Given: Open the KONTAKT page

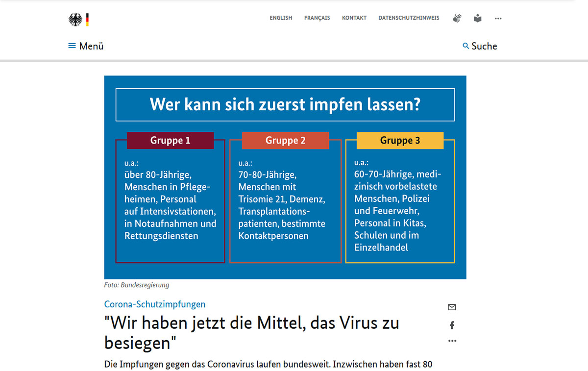Looking at the screenshot, I should [354, 18].
